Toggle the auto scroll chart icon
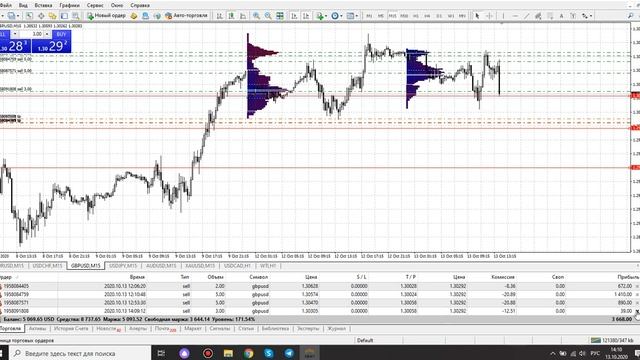The height and width of the screenshot is (360, 640). tap(294, 16)
